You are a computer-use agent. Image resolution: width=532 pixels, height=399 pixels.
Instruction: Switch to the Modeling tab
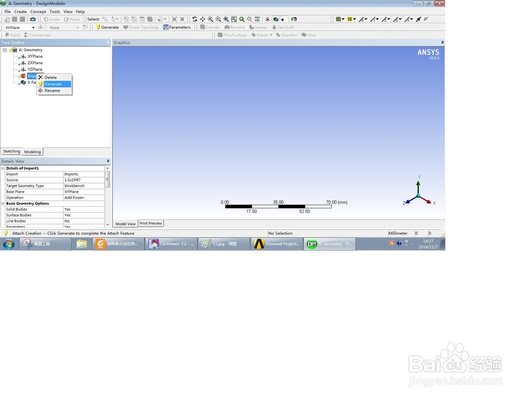pyautogui.click(x=32, y=152)
